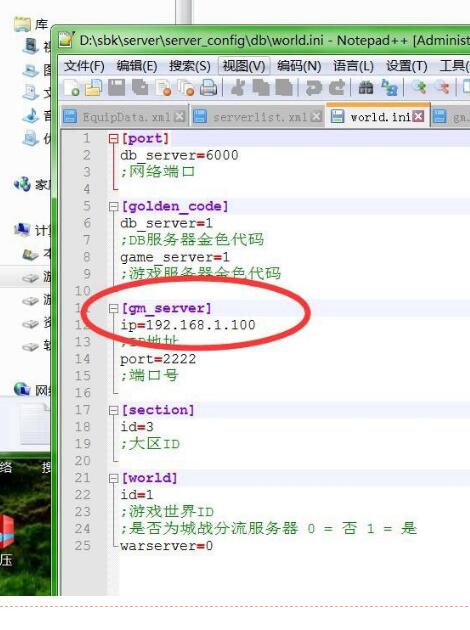This screenshot has height=630, width=470.
Task: Open the 搜索(S) menu
Action: [190, 66]
